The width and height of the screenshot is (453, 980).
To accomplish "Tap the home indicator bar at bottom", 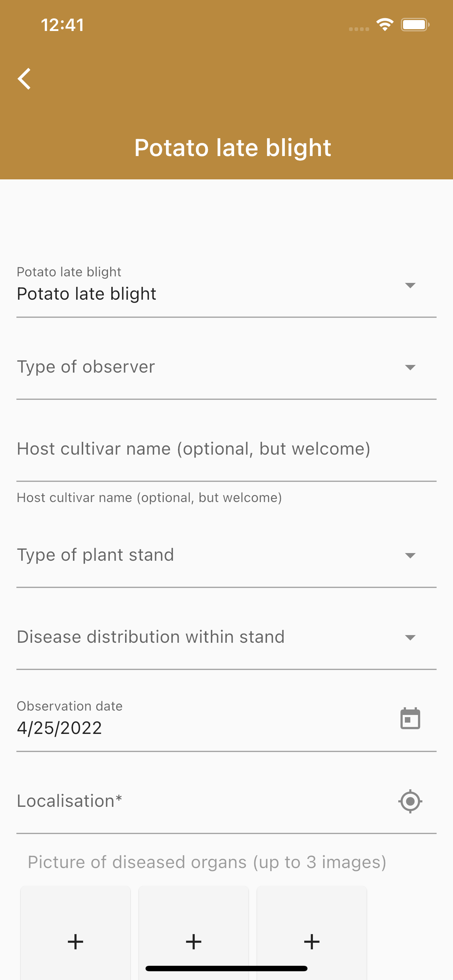I will [x=226, y=968].
